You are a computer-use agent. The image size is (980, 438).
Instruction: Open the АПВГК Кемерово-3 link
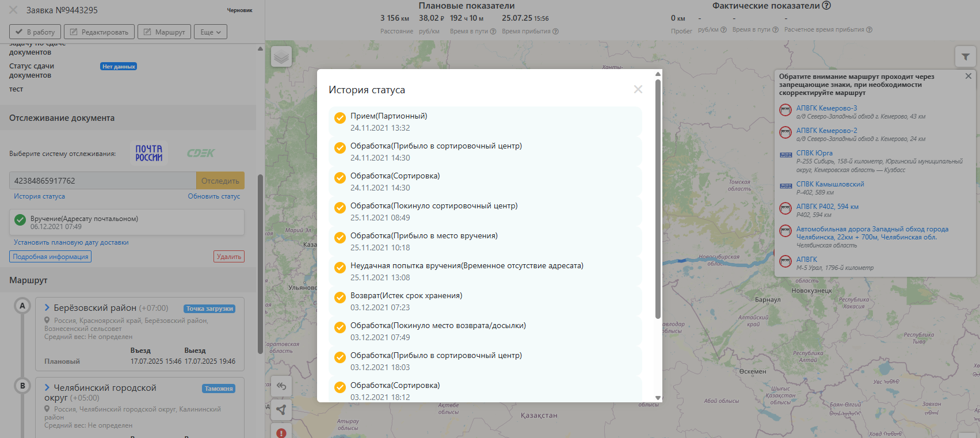(x=826, y=108)
